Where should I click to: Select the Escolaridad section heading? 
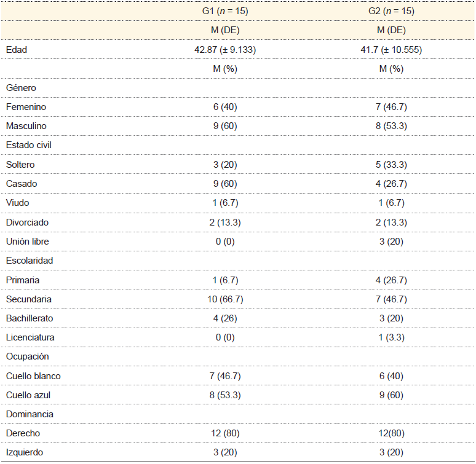click(30, 261)
